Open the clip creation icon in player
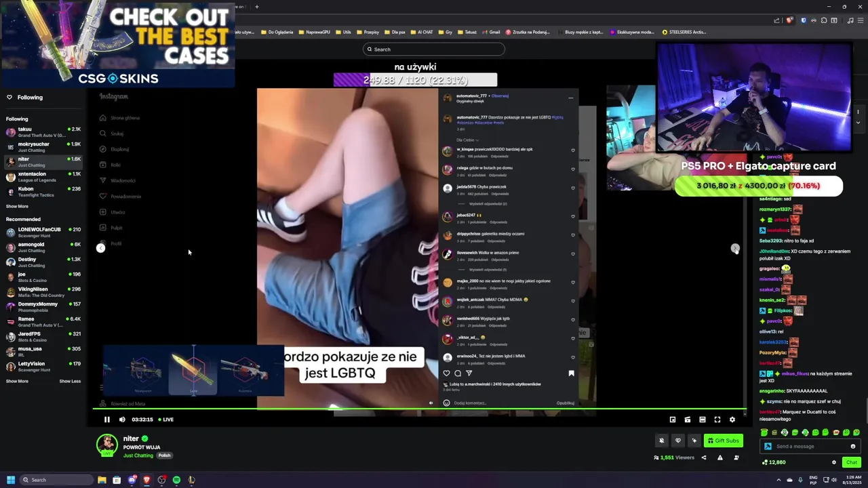The height and width of the screenshot is (488, 868). pyautogui.click(x=688, y=420)
